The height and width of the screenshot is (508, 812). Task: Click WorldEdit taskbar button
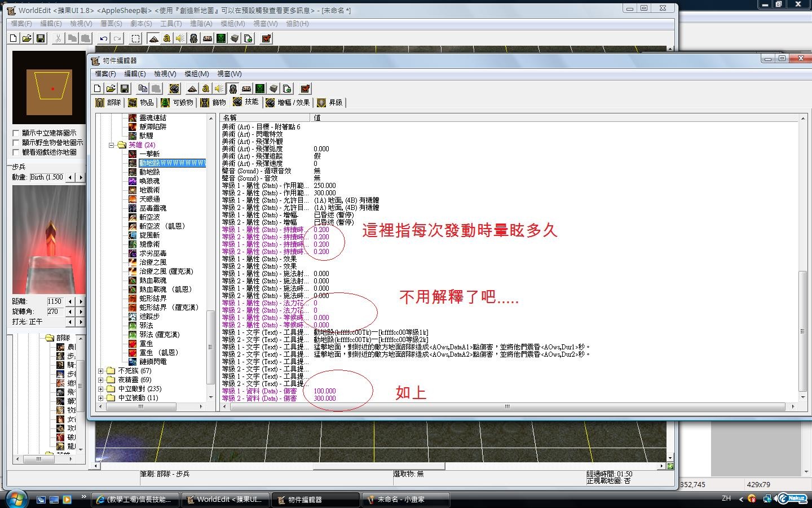[x=226, y=500]
